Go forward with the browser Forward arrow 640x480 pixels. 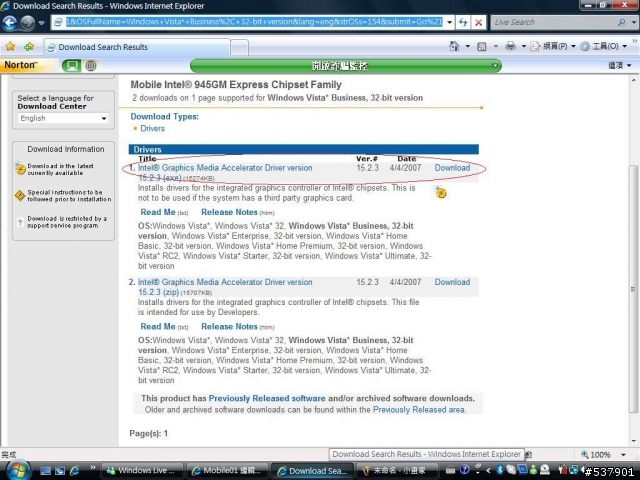[x=27, y=22]
